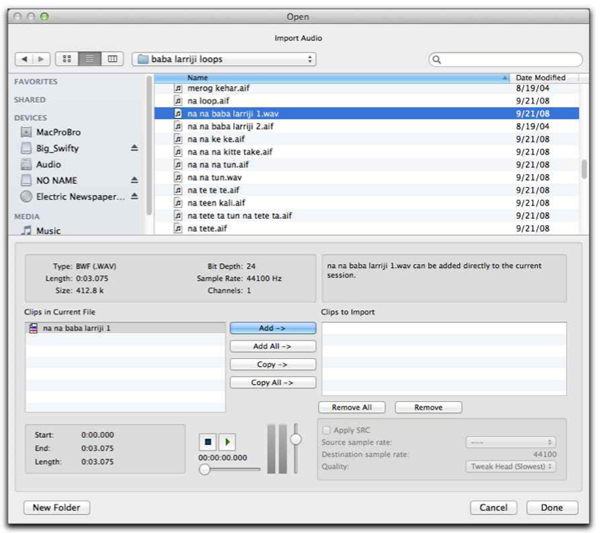
Task: Click the preview volume slider knob
Action: tap(296, 439)
